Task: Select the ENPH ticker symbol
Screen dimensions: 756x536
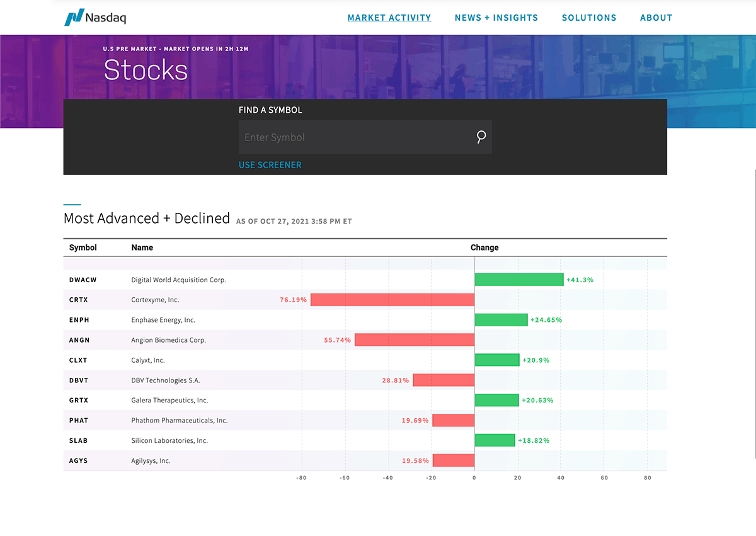Action: coord(79,320)
